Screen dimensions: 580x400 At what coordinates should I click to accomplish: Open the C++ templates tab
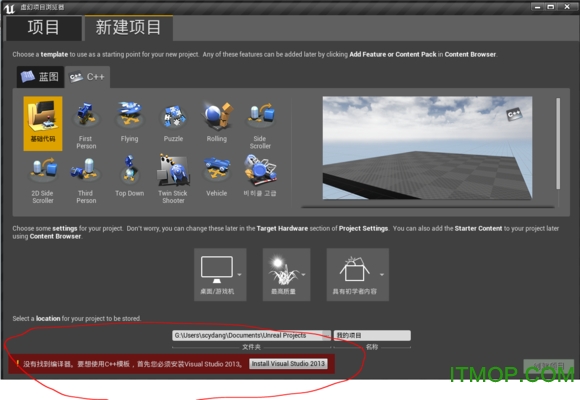87,77
